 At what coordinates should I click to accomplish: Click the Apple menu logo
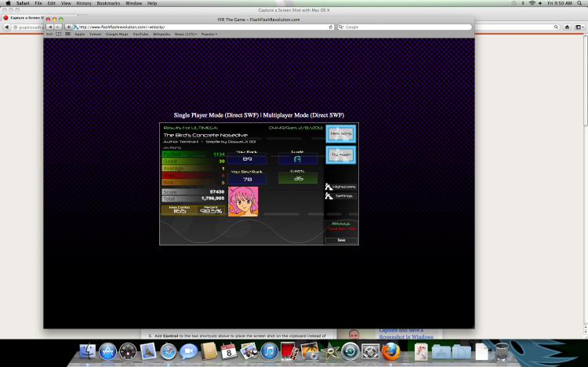click(8, 3)
